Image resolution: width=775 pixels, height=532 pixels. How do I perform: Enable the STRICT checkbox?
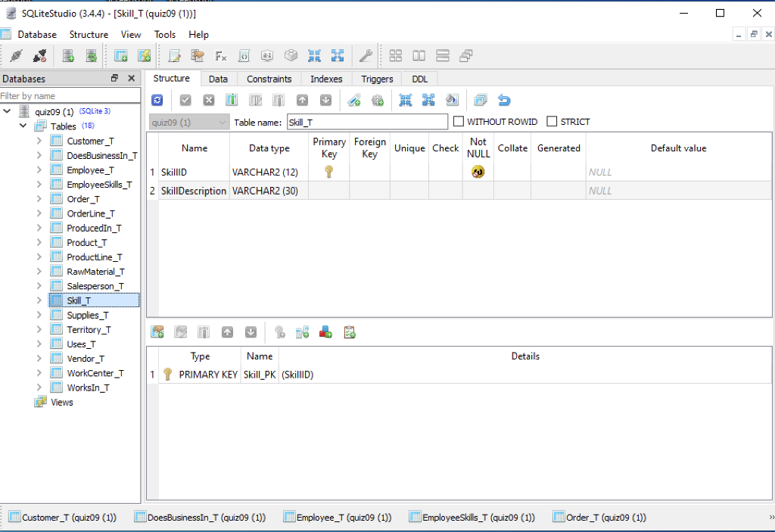click(x=552, y=121)
